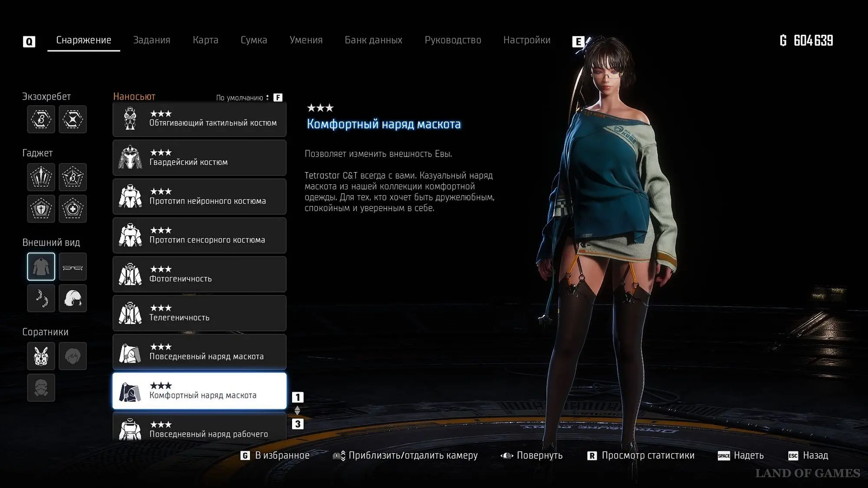Open the Снаряжение tab
868x488 pixels.
pos(84,40)
